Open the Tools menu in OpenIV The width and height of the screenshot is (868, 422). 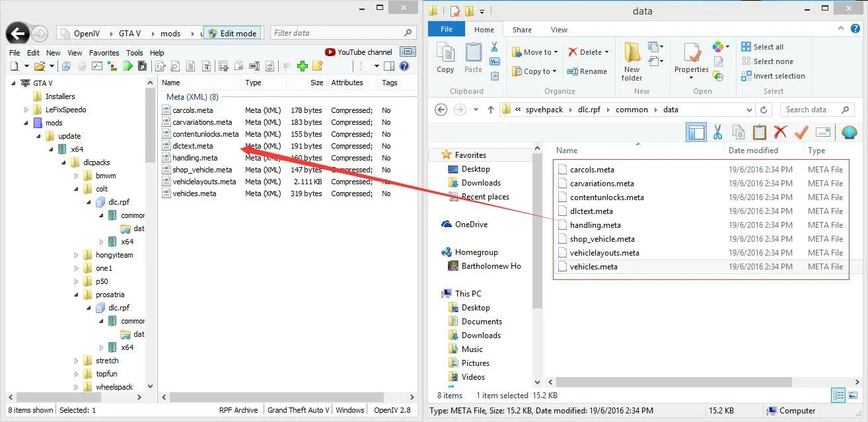[x=134, y=53]
